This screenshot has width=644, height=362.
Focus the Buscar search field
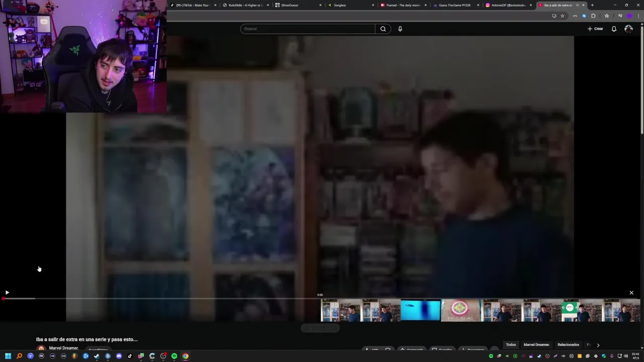pyautogui.click(x=307, y=29)
